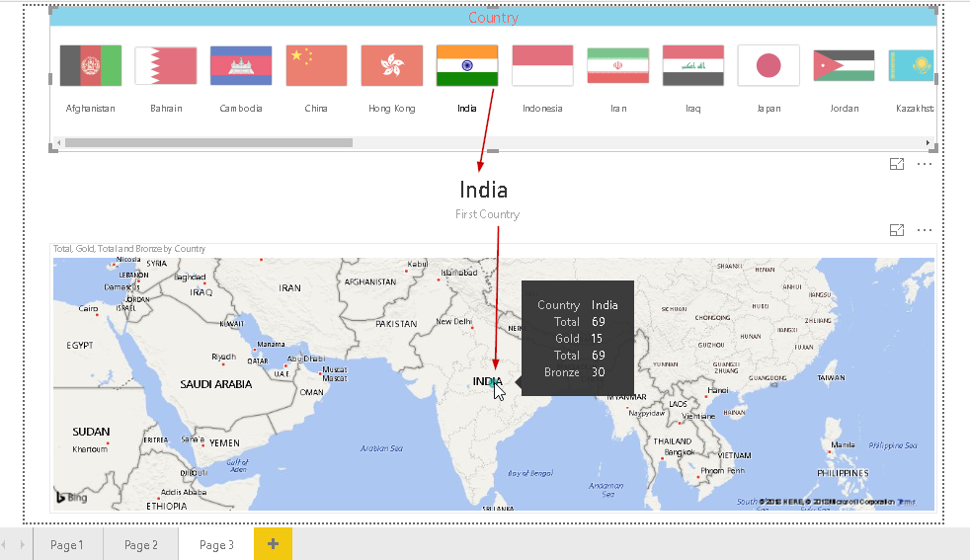Screen dimensions: 970x560
Task: Open more options ellipsis above the map
Action: click(925, 230)
